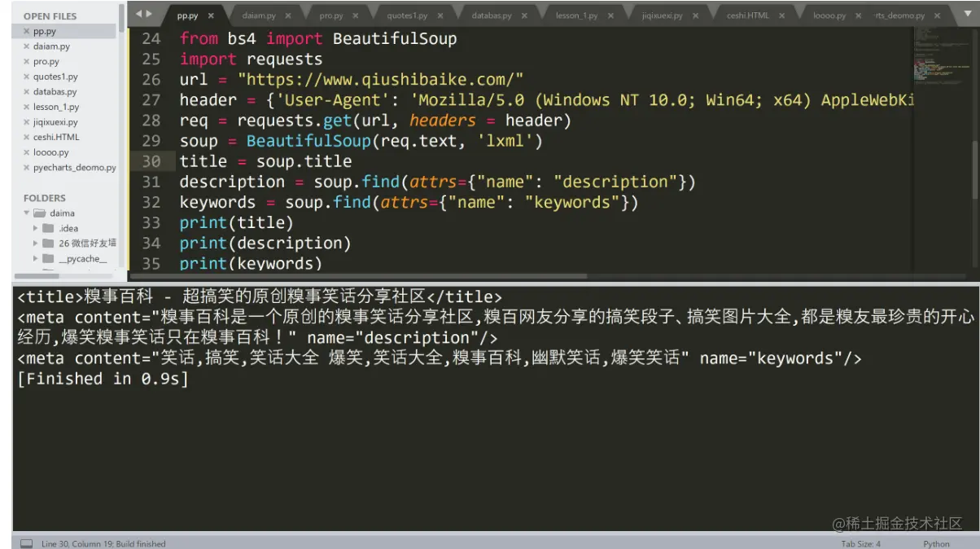Close the loooo.py tab
This screenshot has height=549, width=980.
tap(859, 15)
